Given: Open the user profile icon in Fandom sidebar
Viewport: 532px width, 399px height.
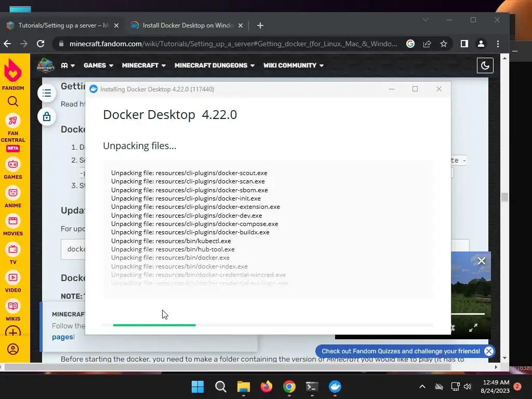Looking at the screenshot, I should click(13, 349).
